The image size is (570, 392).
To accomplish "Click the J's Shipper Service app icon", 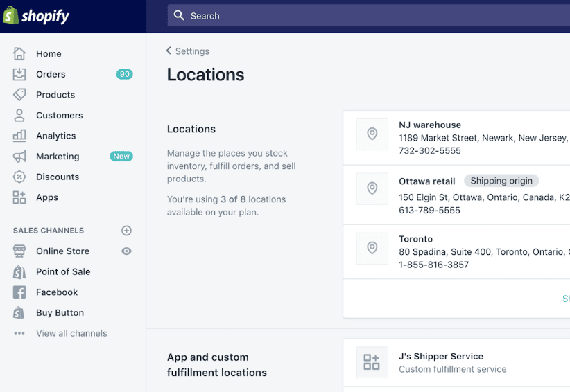I will coord(372,362).
